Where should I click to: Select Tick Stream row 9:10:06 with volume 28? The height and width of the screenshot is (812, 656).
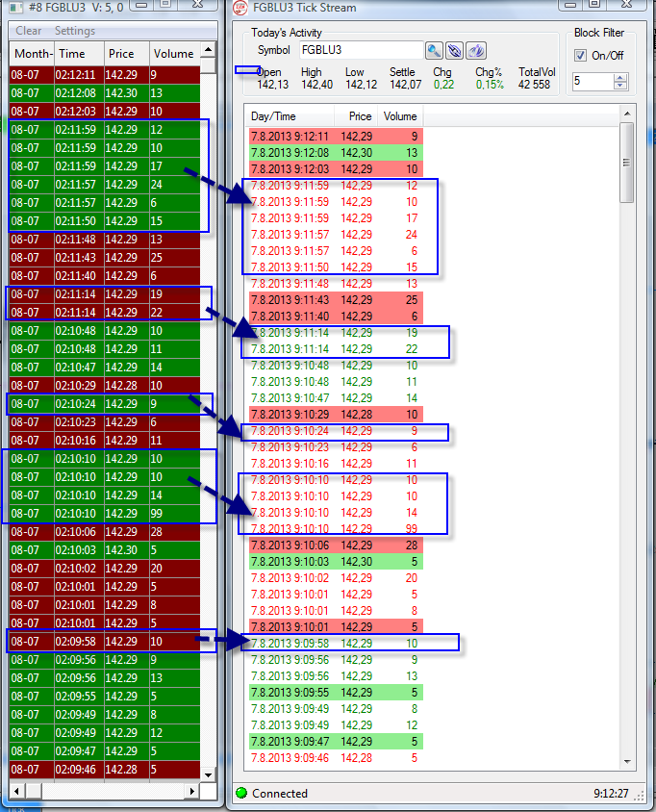click(x=336, y=546)
